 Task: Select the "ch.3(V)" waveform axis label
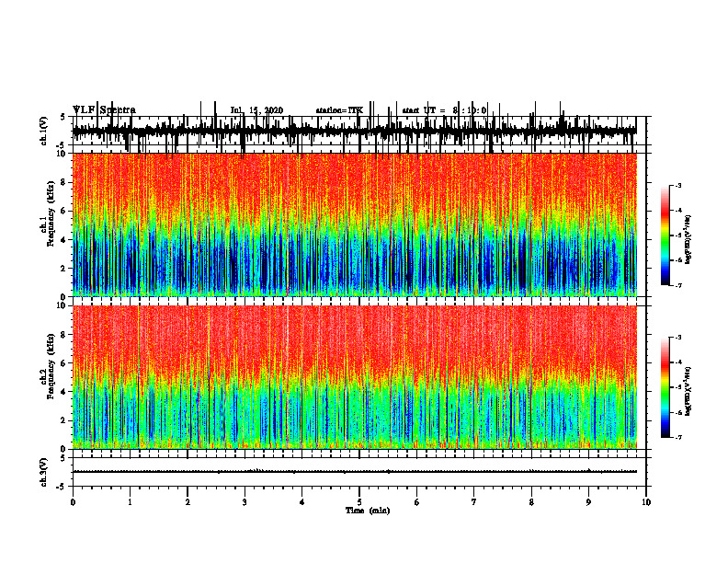tap(44, 472)
